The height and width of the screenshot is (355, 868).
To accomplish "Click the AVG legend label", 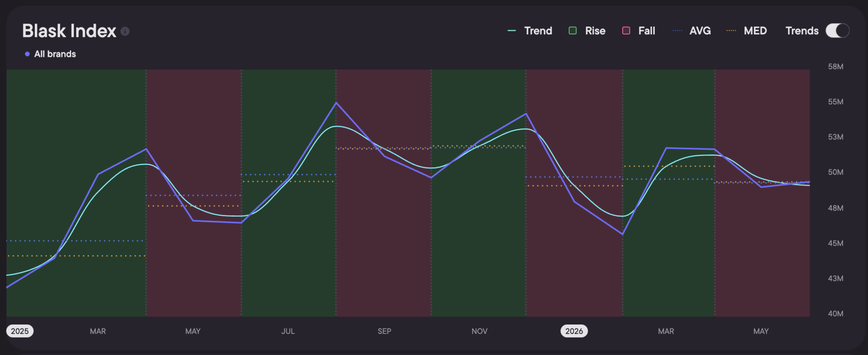I will (700, 31).
